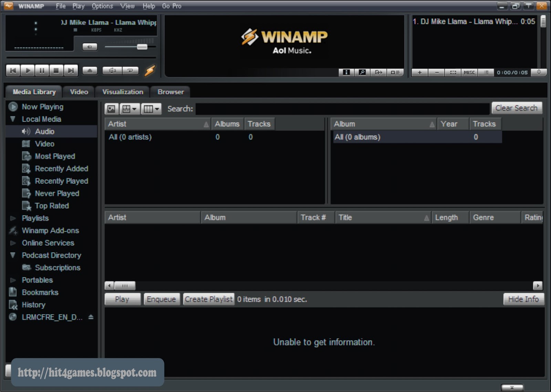Open the Top Rated smart view

(x=52, y=206)
